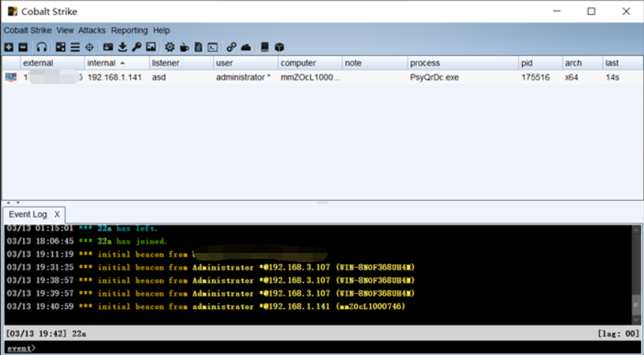Open the Reporting menu
The image size is (644, 355).
(130, 31)
